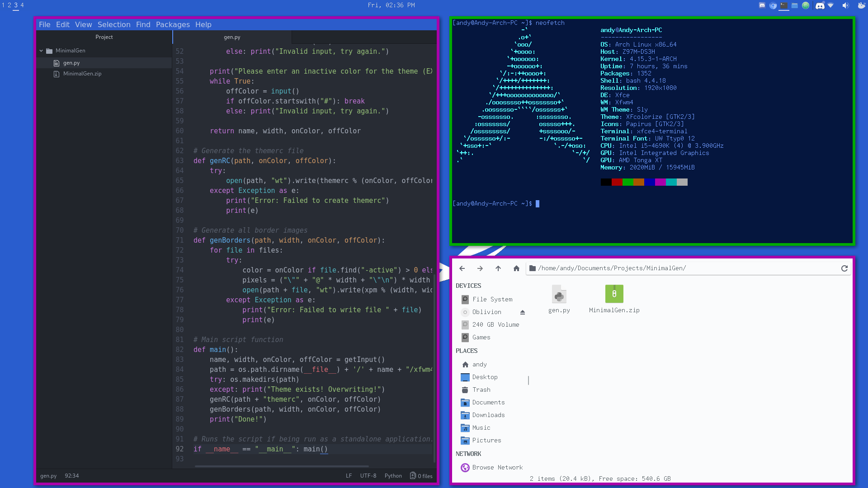The image size is (868, 488).
Task: Open Chromium from the top panel
Action: (773, 5)
